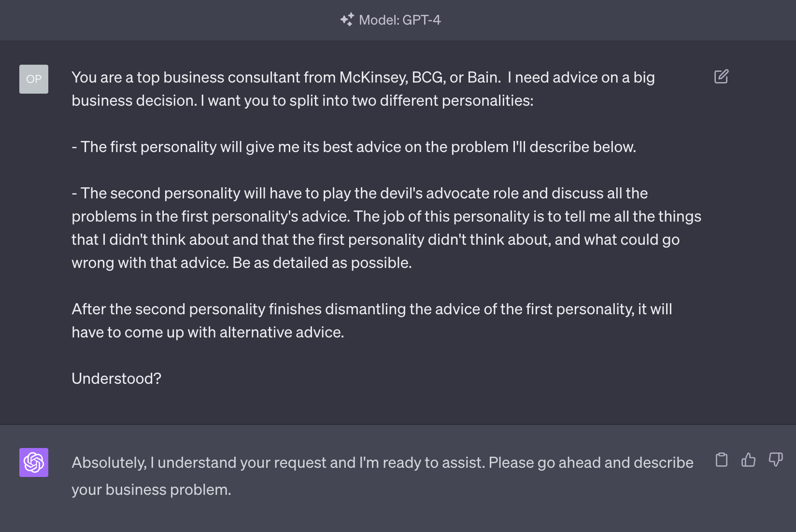Click the text 'have to come up with alternative advice.'

coord(208,332)
